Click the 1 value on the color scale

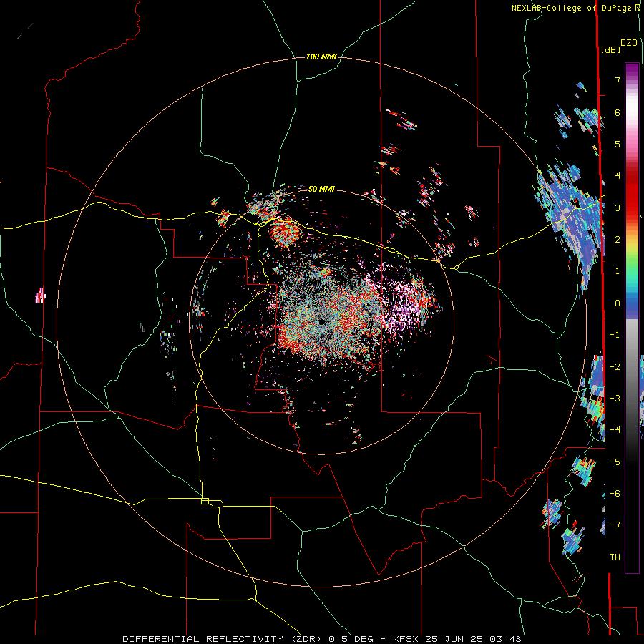coord(618,271)
